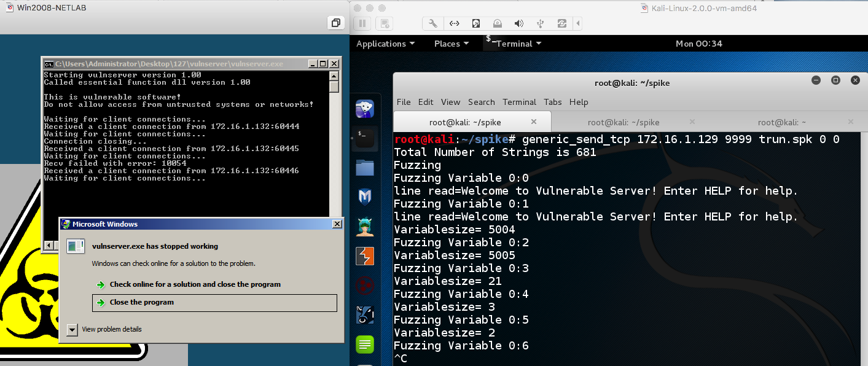Click the network adapter toolbar icon
This screenshot has height=366, width=868.
pos(455,23)
